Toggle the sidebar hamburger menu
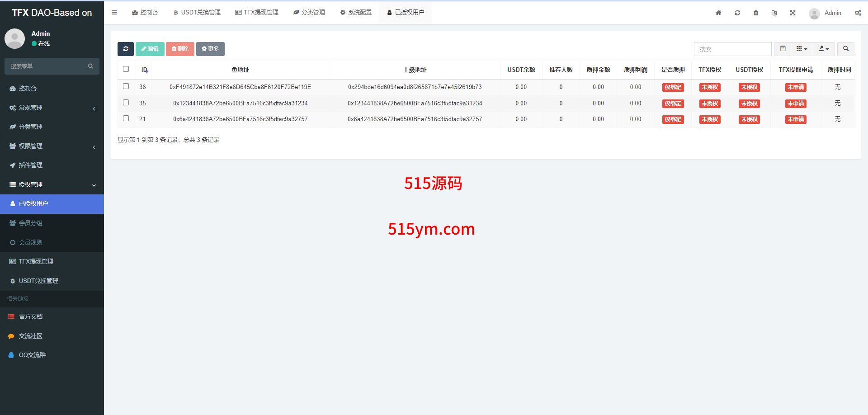Screen dimensions: 868x415 (114, 13)
